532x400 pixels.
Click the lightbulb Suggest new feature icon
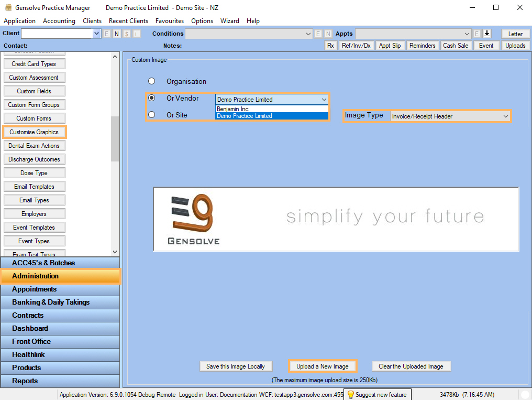coord(350,395)
